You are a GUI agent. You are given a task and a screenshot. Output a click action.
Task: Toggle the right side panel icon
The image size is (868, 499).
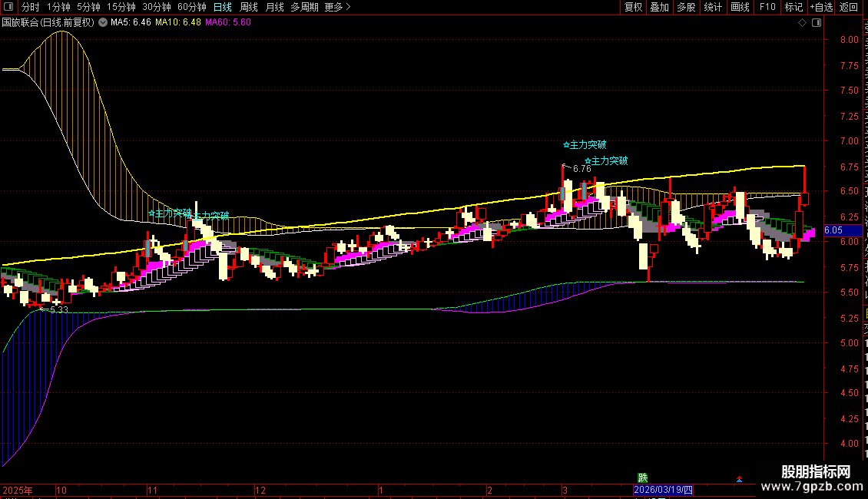(817, 23)
